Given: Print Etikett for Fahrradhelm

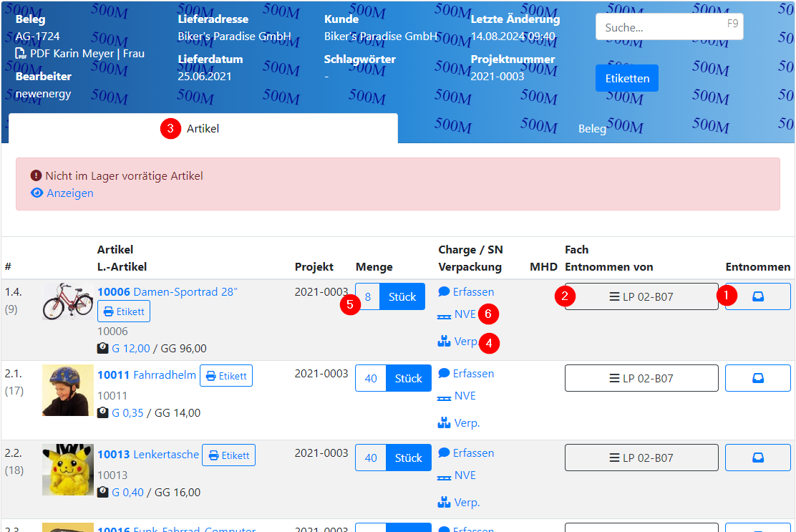Looking at the screenshot, I should pyautogui.click(x=226, y=376).
